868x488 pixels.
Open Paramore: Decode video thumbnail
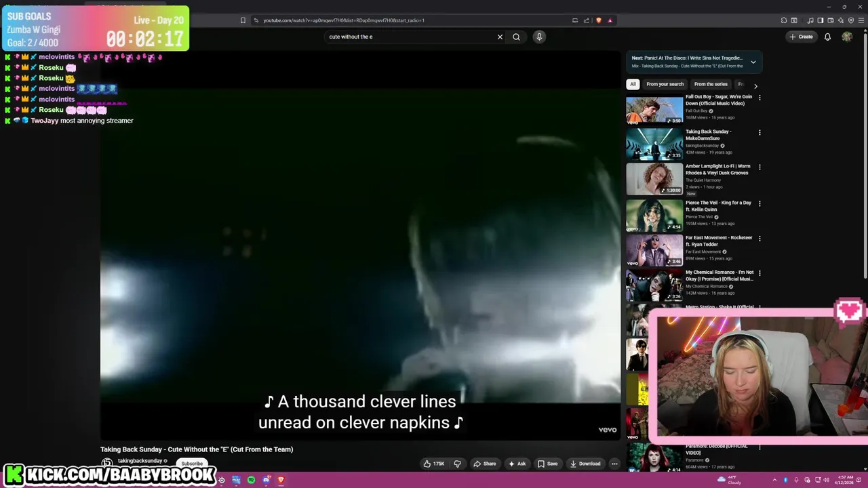pyautogui.click(x=654, y=459)
